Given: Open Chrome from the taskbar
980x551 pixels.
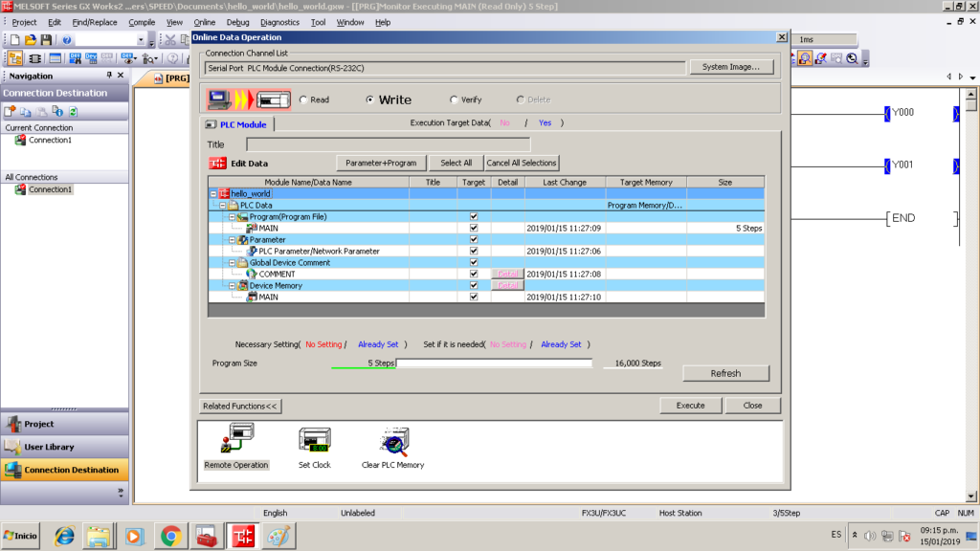Looking at the screenshot, I should coord(170,536).
